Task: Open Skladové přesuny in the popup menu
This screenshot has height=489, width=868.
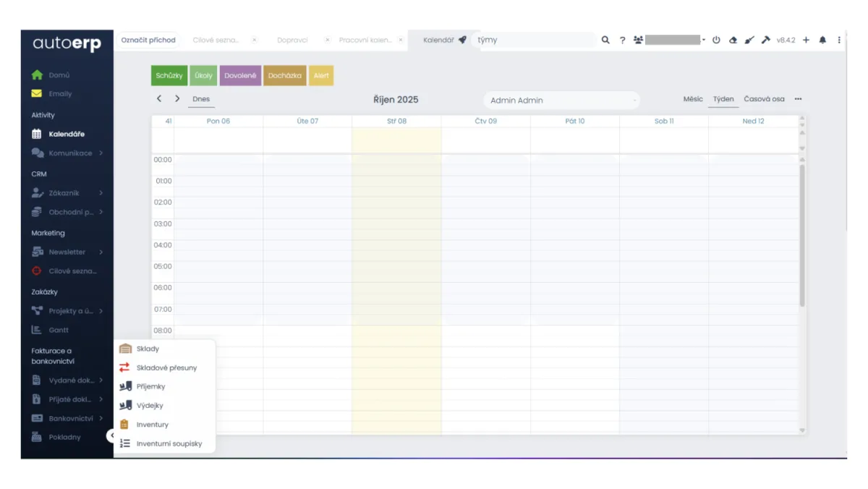Action: [x=166, y=367]
